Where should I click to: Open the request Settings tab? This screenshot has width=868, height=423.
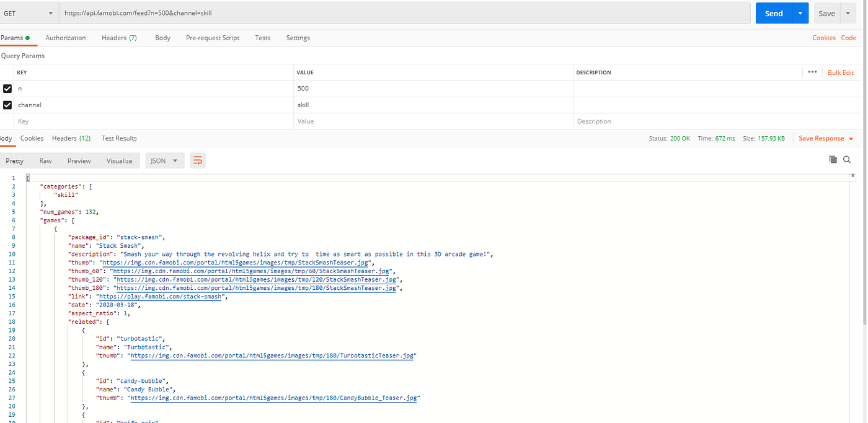[x=298, y=38]
